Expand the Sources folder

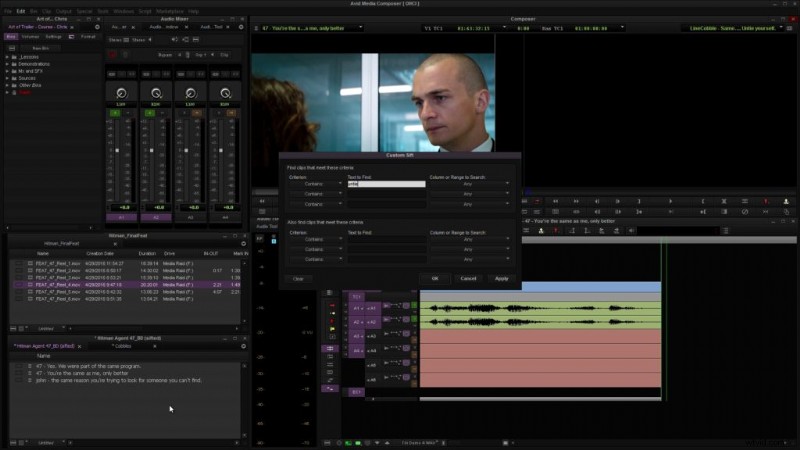[7, 78]
